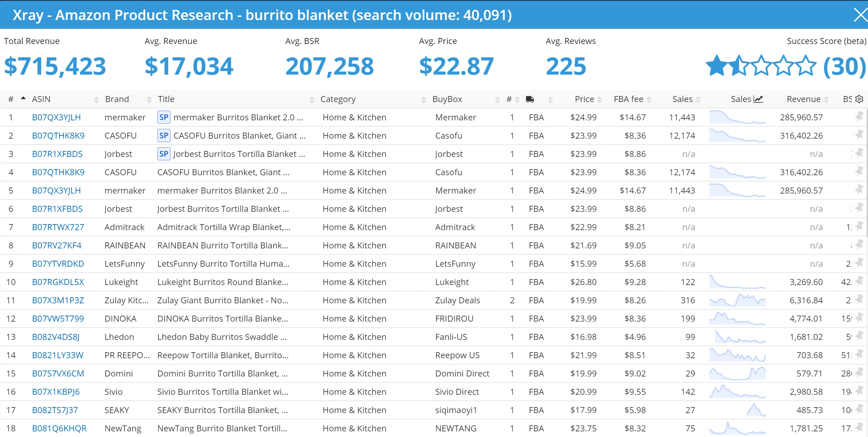Click the delivery truck column header icon
Viewport: 868px width, 437px height.
click(x=530, y=99)
